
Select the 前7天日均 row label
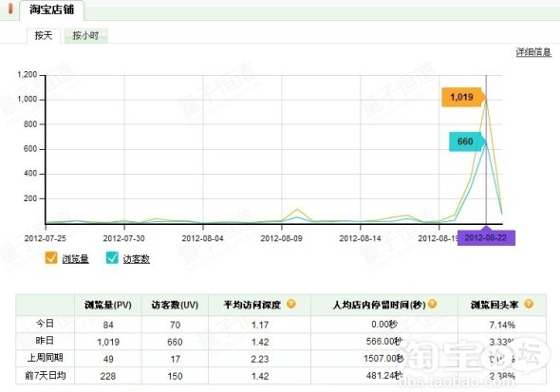tap(45, 376)
